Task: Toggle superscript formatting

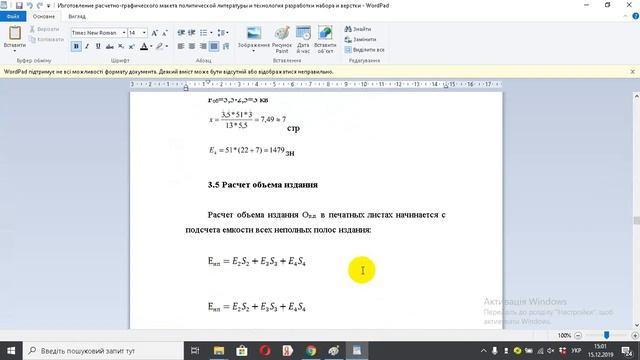Action: coord(131,46)
